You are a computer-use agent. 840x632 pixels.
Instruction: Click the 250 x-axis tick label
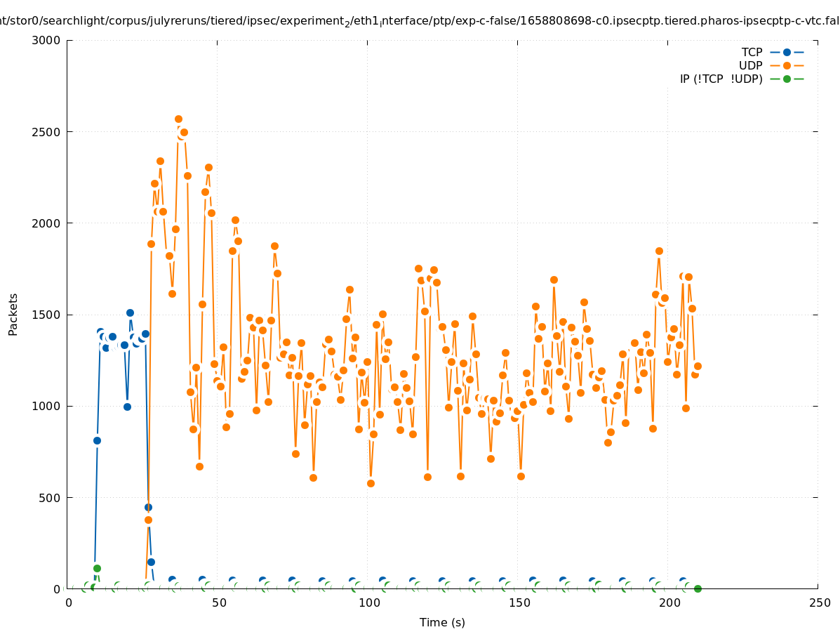coord(819,603)
